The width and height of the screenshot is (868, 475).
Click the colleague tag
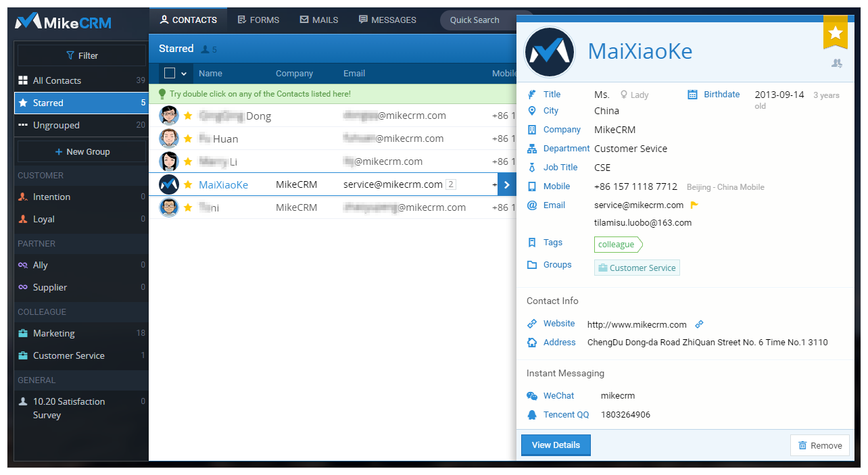pyautogui.click(x=618, y=245)
